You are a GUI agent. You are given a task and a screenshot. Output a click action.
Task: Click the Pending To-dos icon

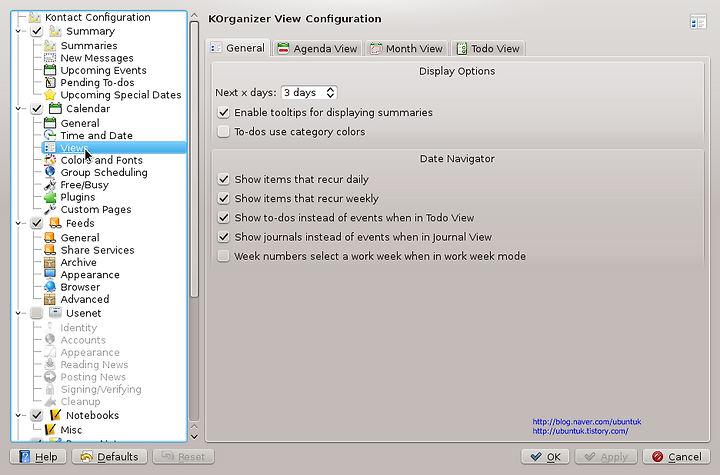click(x=50, y=83)
